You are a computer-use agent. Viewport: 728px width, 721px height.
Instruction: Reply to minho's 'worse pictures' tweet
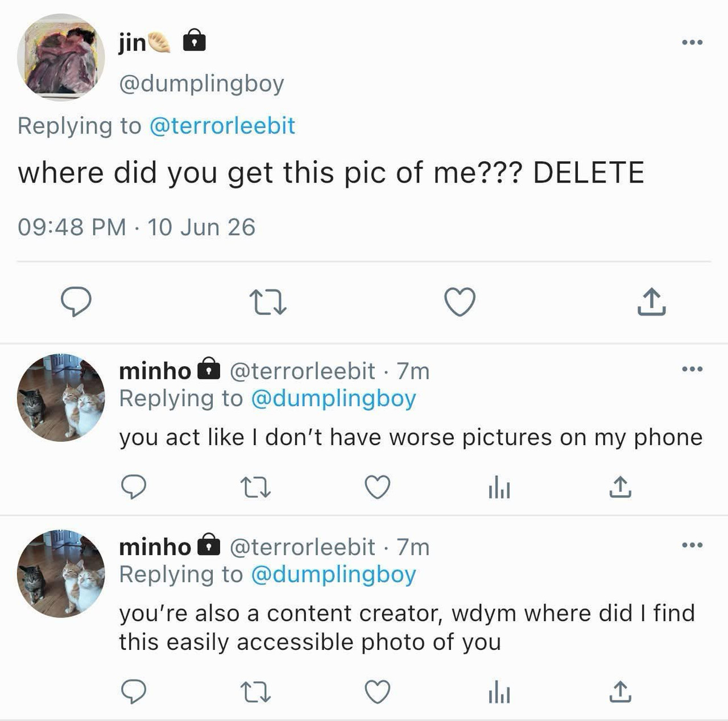(134, 487)
